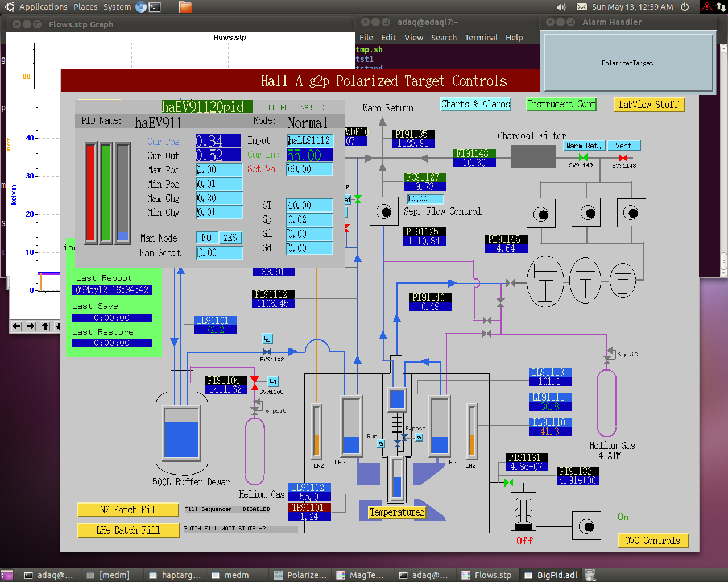Click the green SV91149 valve symbol
The image size is (728, 582).
583,157
